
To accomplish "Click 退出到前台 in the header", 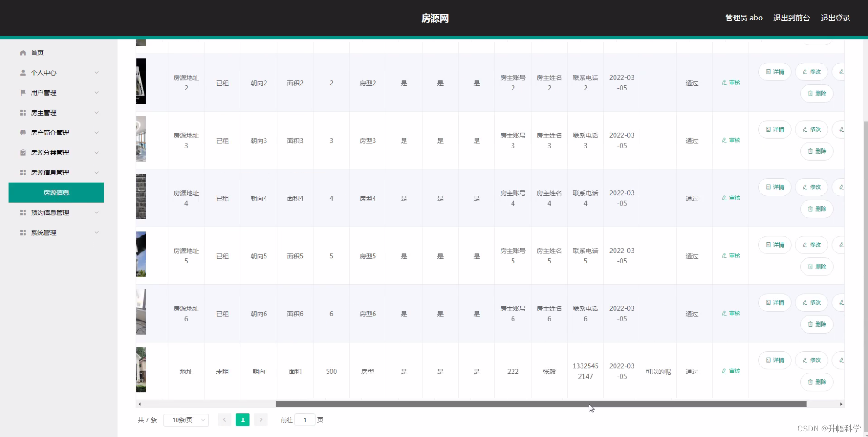I will pyautogui.click(x=792, y=18).
